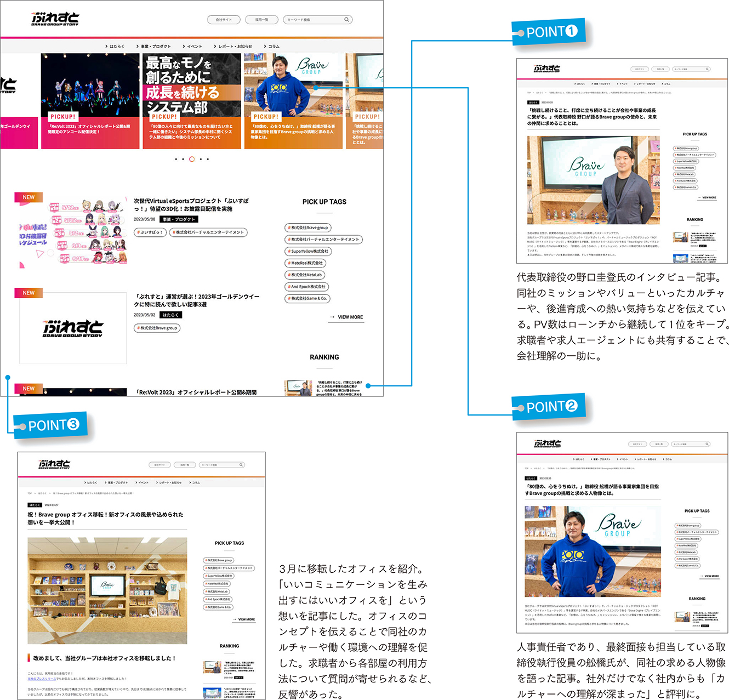
Task: Click VIEW MORE arrow link on main page
Action: (x=346, y=317)
